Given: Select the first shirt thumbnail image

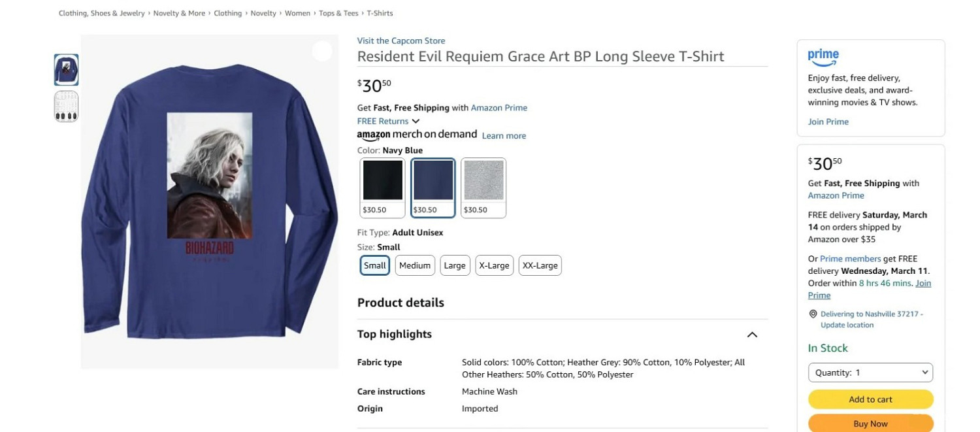Looking at the screenshot, I should (66, 70).
